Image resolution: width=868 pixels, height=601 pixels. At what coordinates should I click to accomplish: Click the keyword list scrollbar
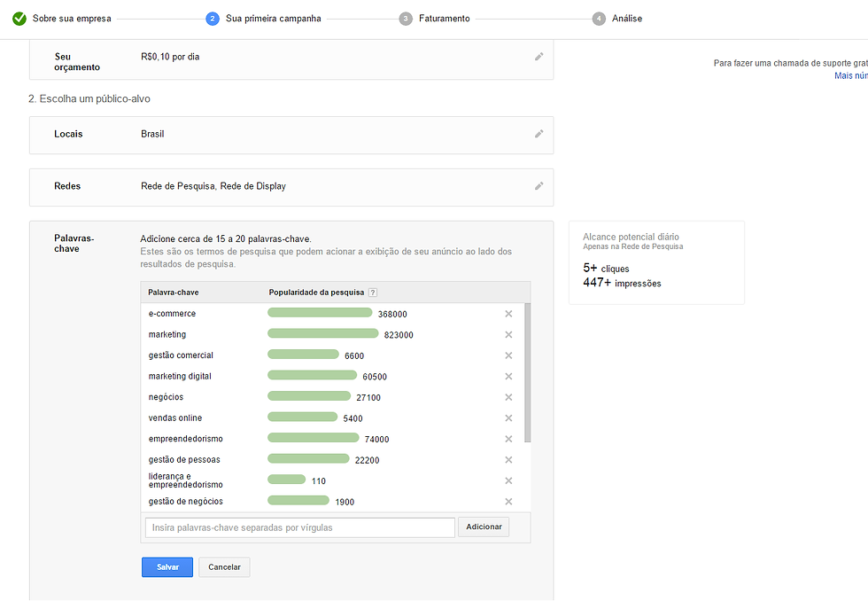coord(528,372)
